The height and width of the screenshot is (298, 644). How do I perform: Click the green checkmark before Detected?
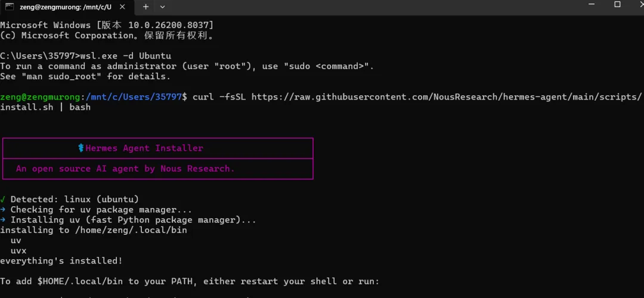tap(3, 199)
